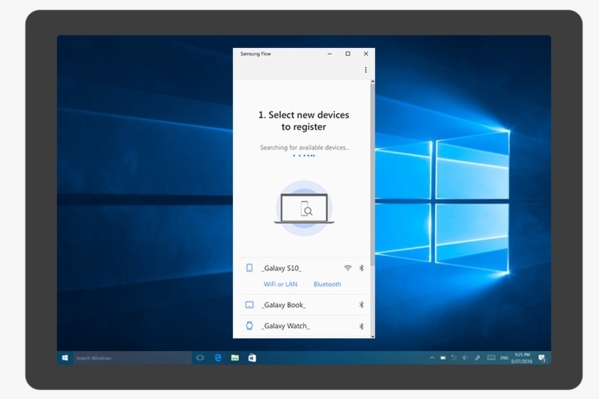This screenshot has height=399, width=599.
Task: Click the Bluetooth icon beside Galaxy Book
Action: [361, 305]
